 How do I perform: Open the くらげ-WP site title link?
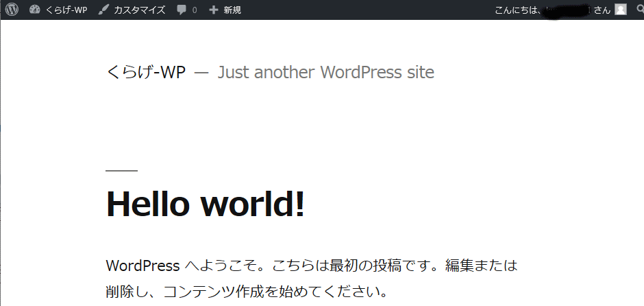point(146,73)
